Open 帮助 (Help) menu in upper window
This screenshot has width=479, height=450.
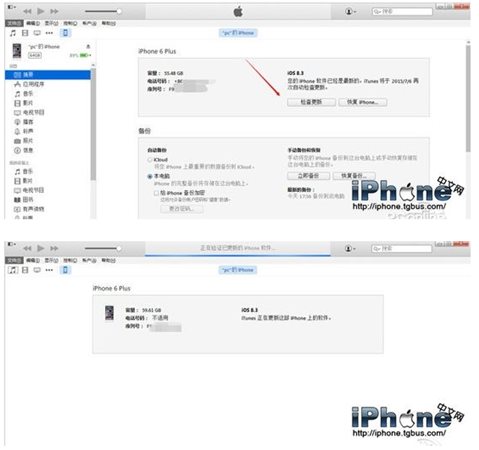108,23
